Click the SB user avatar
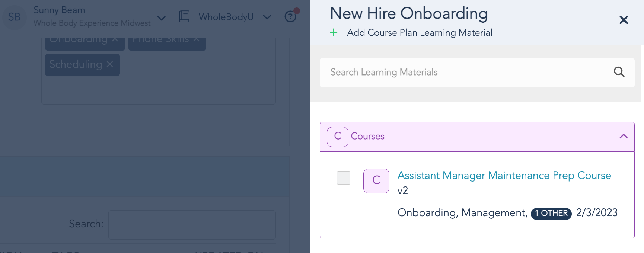644x253 pixels. [15, 17]
